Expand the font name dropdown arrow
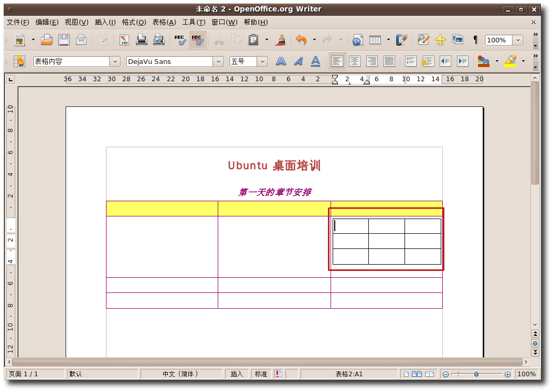Viewport: 553px width, 392px height. click(218, 62)
